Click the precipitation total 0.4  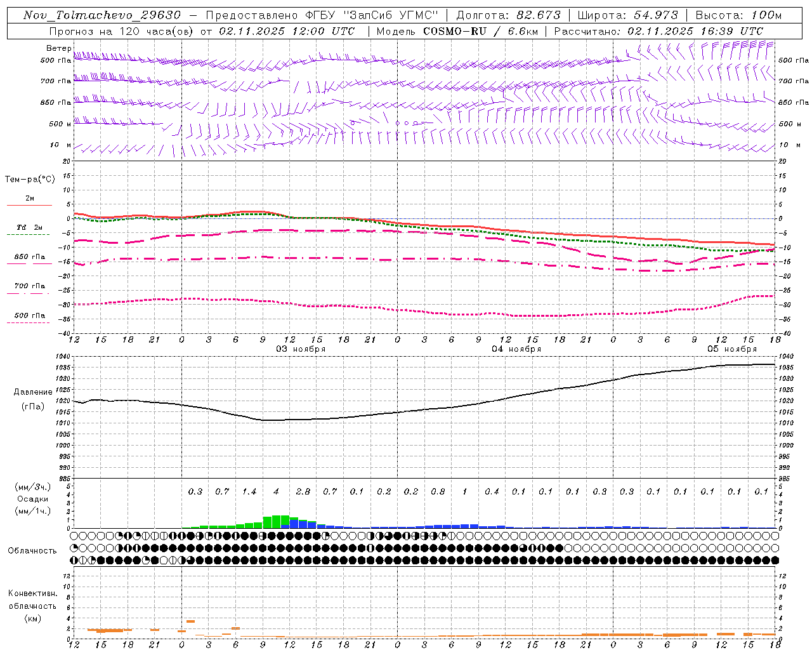492,491
